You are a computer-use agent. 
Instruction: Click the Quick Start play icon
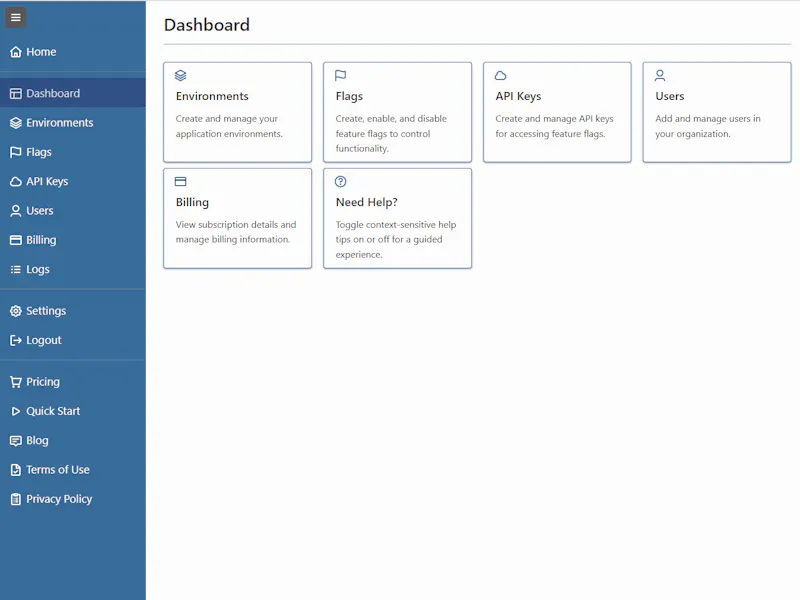click(16, 411)
